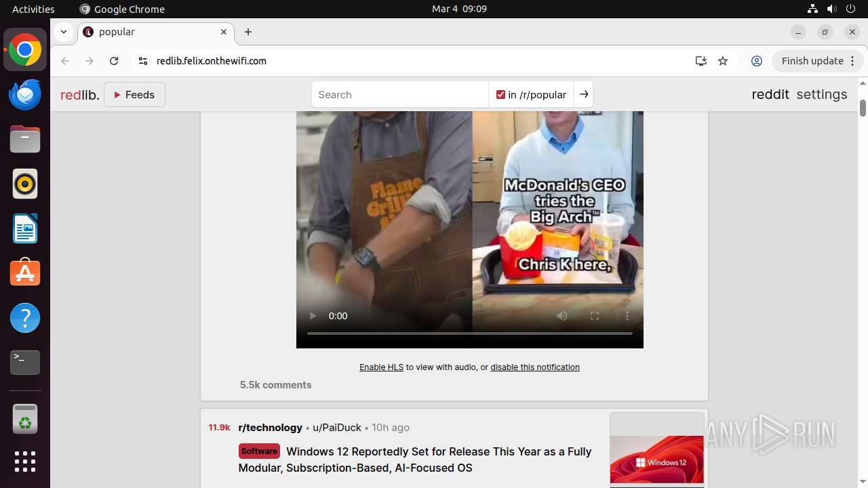
Task: Click the address bar URL
Action: 212,61
